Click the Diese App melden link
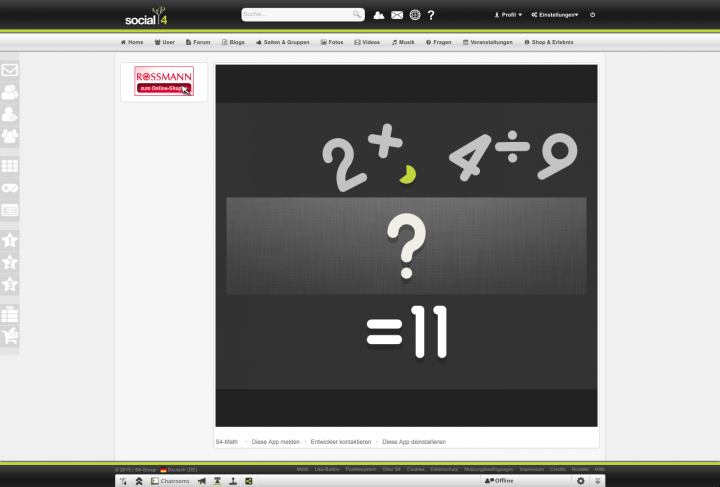This screenshot has height=487, width=720. click(x=276, y=441)
